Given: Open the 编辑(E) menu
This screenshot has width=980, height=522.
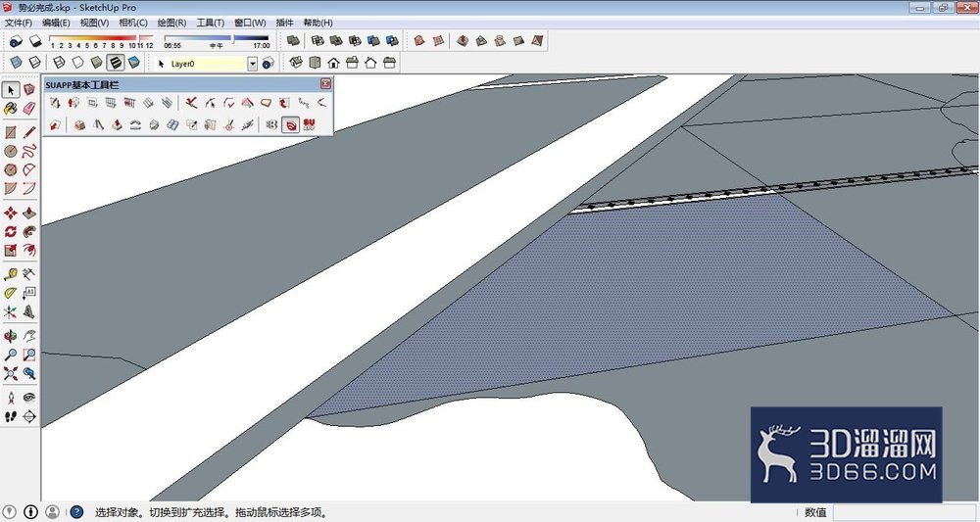Looking at the screenshot, I should (56, 23).
